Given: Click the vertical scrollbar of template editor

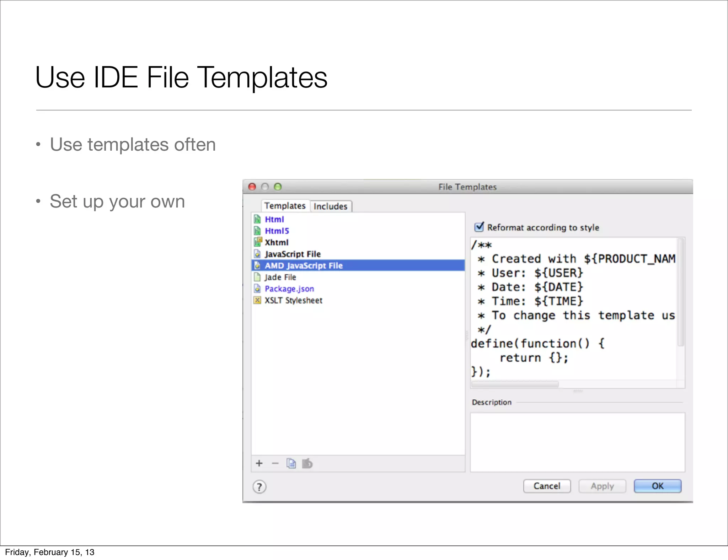Looking at the screenshot, I should 681,292.
